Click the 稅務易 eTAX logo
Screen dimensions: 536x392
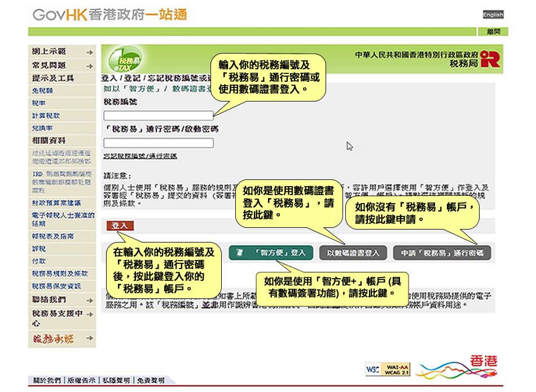[x=125, y=59]
